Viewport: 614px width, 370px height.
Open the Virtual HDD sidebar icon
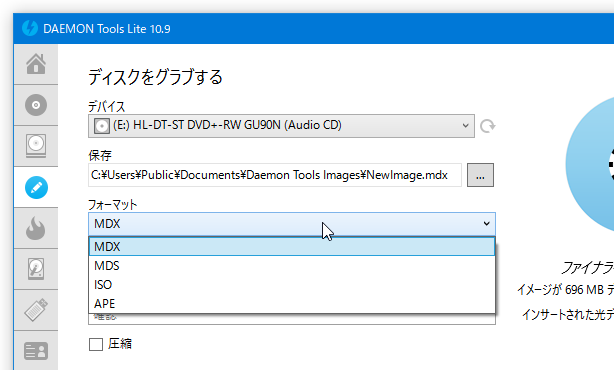click(36, 269)
